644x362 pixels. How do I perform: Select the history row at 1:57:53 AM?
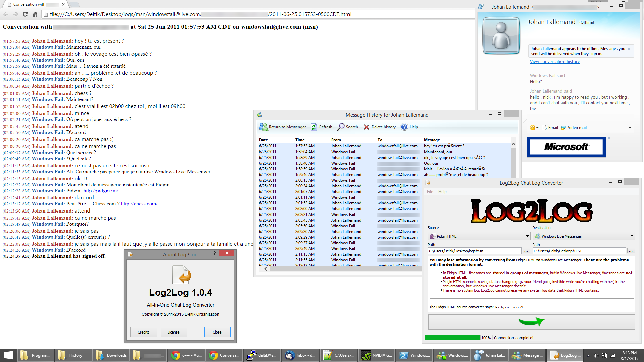(x=384, y=146)
